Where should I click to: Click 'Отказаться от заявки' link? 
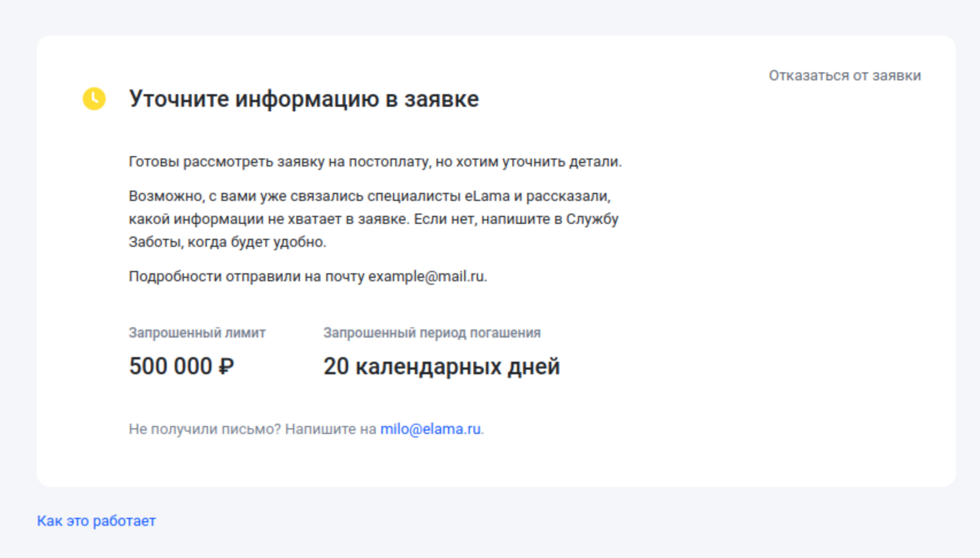[844, 76]
